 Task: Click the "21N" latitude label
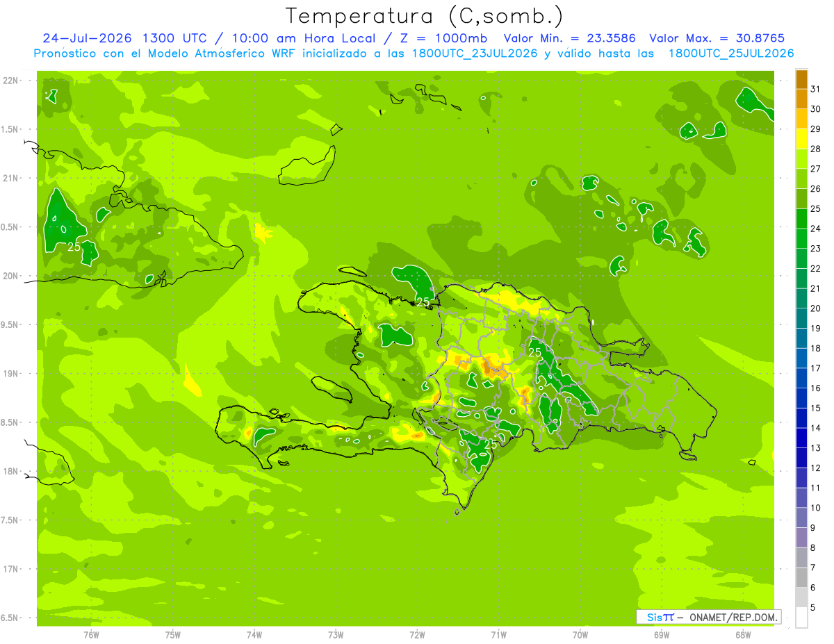point(10,178)
